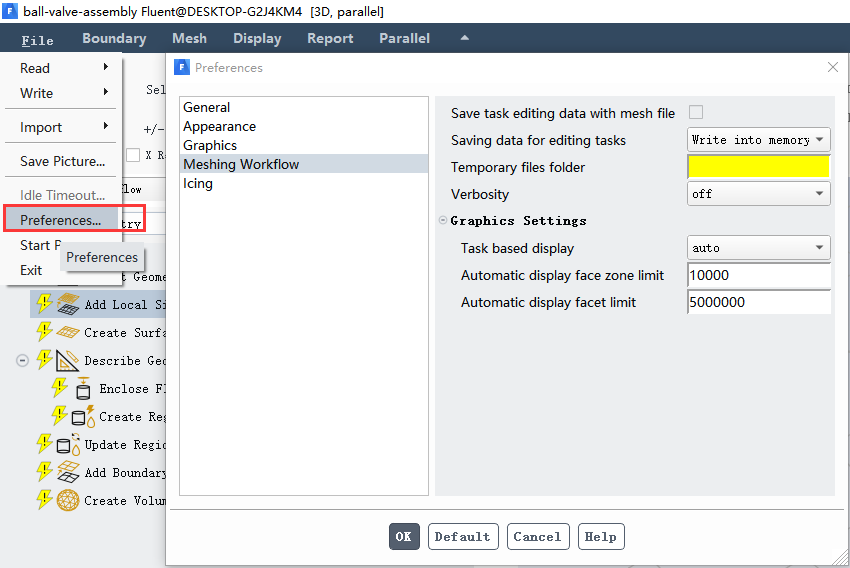Viewport: 850px width, 568px height.
Task: Open Saving data for editing tasks dropdown
Action: point(758,140)
